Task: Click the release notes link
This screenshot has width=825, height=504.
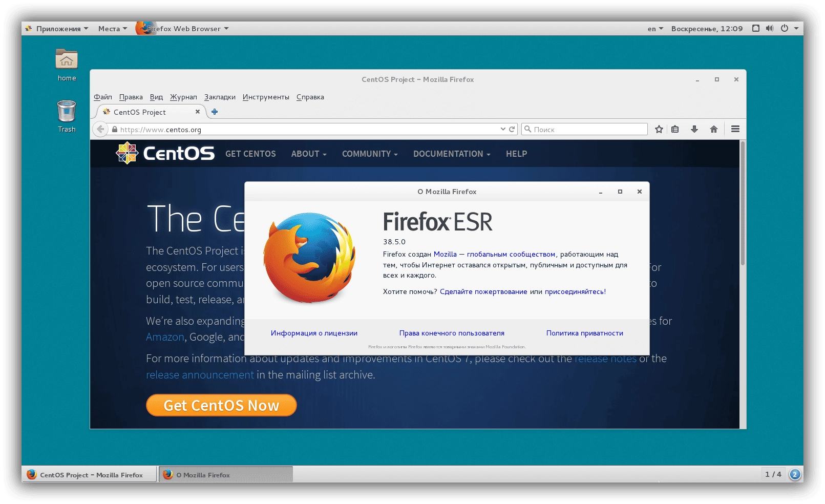Action: (605, 359)
